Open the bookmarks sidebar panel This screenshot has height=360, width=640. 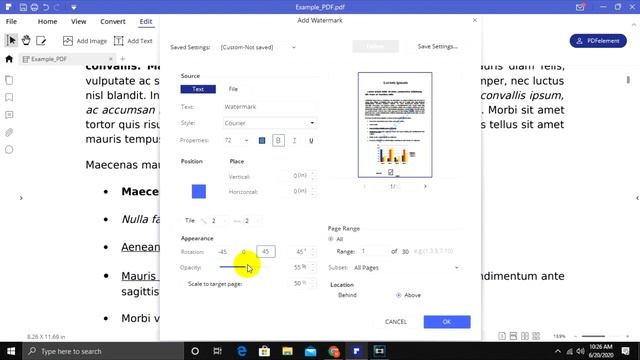coord(9,98)
